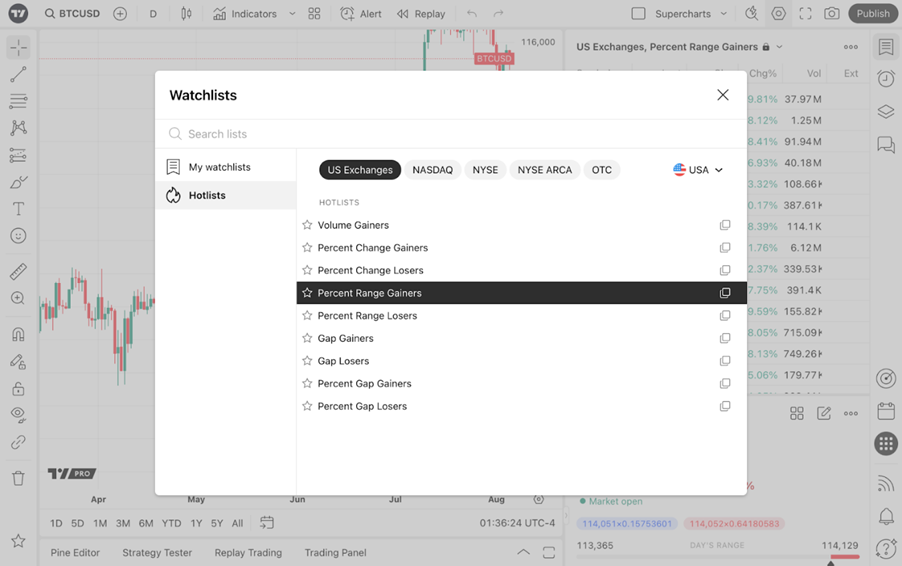Open the USA country dropdown

698,170
